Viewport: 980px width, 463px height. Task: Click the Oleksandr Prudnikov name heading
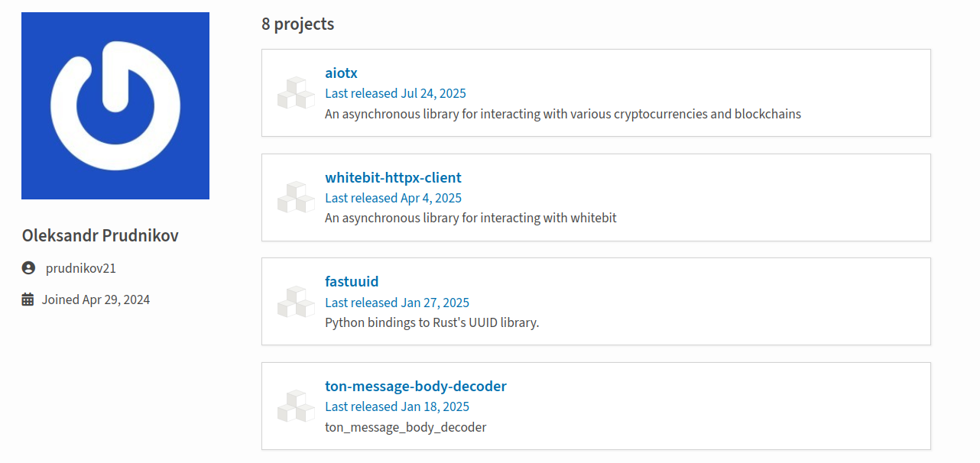tap(100, 235)
